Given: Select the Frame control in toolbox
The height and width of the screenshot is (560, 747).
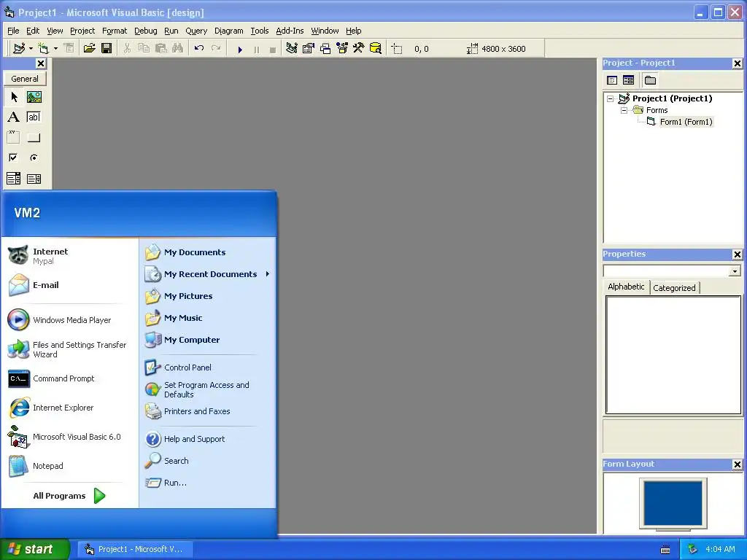Looking at the screenshot, I should click(x=14, y=138).
